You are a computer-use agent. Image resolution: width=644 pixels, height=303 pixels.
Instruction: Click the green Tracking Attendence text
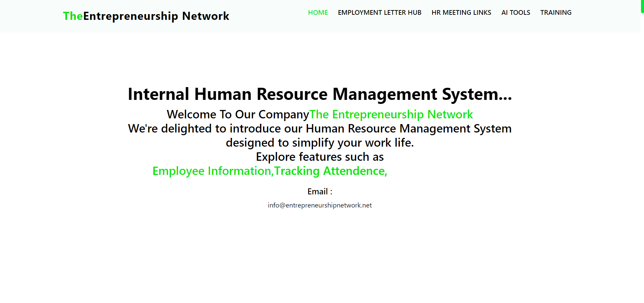[x=331, y=171]
